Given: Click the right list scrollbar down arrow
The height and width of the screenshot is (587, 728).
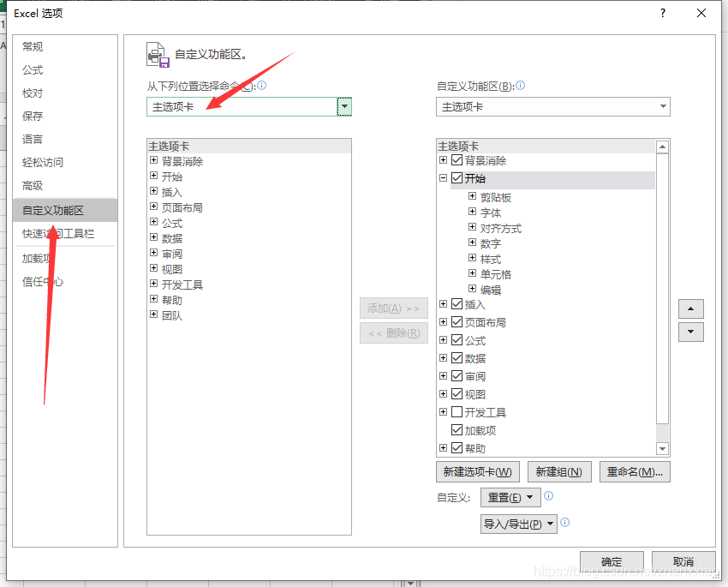Looking at the screenshot, I should [663, 449].
